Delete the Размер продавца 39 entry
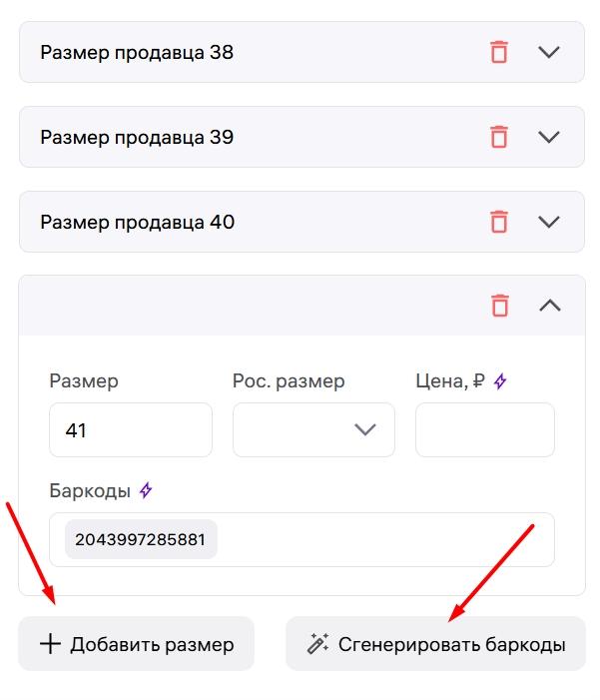 (499, 137)
